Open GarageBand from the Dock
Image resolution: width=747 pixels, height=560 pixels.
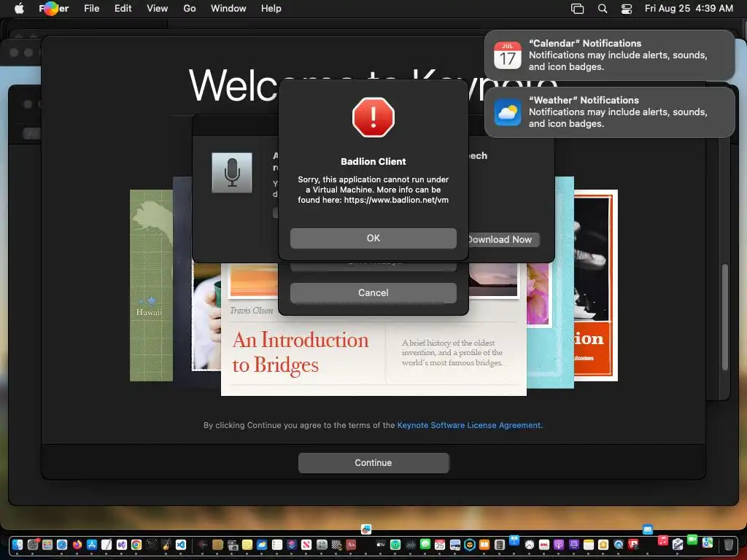click(166, 545)
